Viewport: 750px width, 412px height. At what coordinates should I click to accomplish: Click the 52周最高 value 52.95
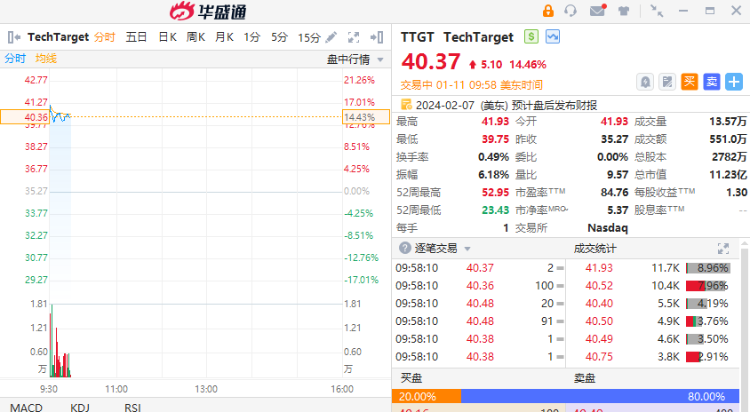pyautogui.click(x=495, y=192)
